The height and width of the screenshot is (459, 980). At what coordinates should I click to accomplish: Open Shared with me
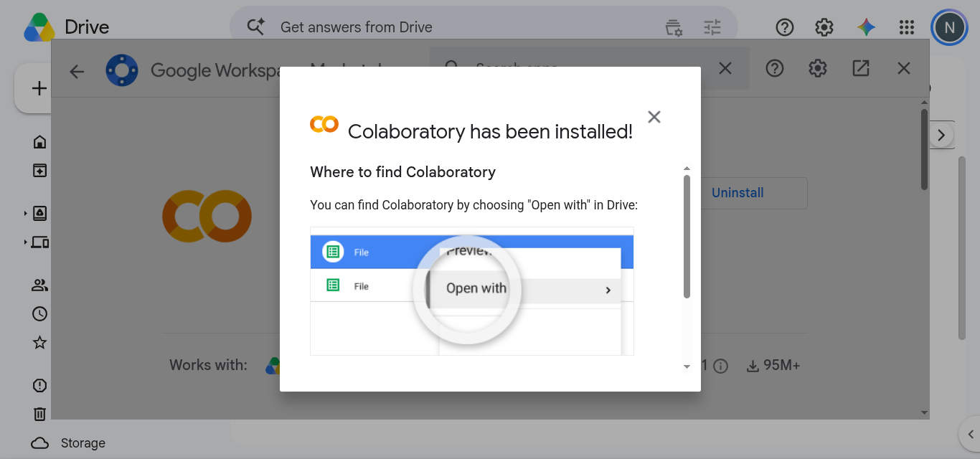coord(40,285)
